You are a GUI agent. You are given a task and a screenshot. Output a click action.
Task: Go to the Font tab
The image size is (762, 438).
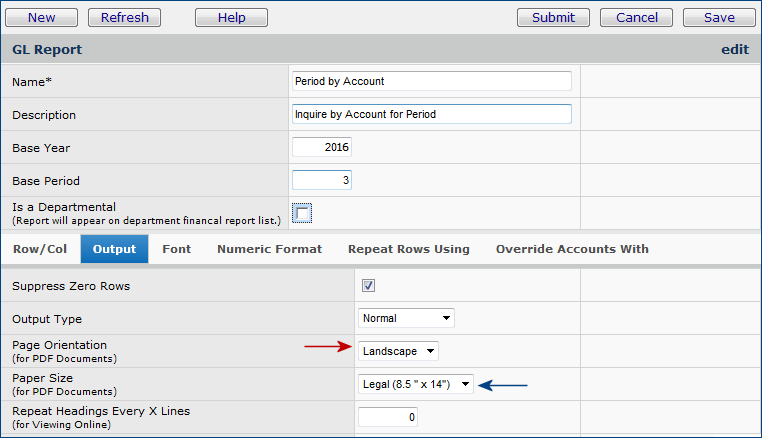177,249
